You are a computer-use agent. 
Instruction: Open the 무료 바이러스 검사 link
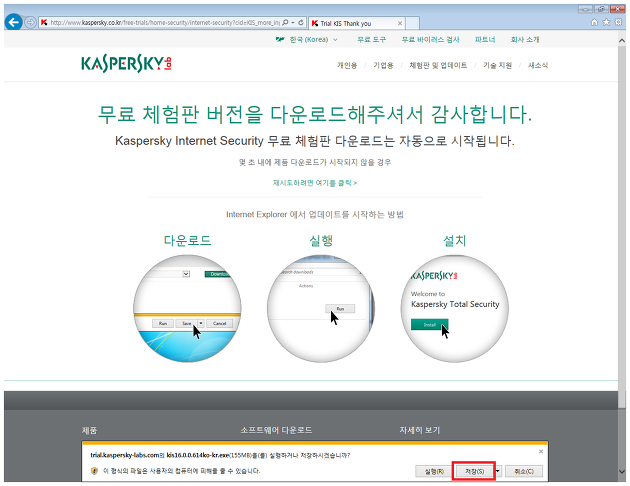tap(430, 39)
